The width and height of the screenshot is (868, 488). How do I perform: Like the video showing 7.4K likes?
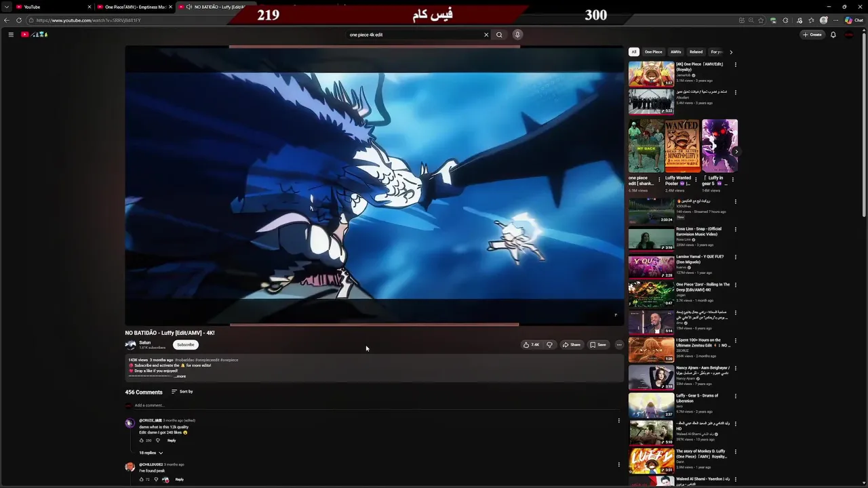pos(531,345)
